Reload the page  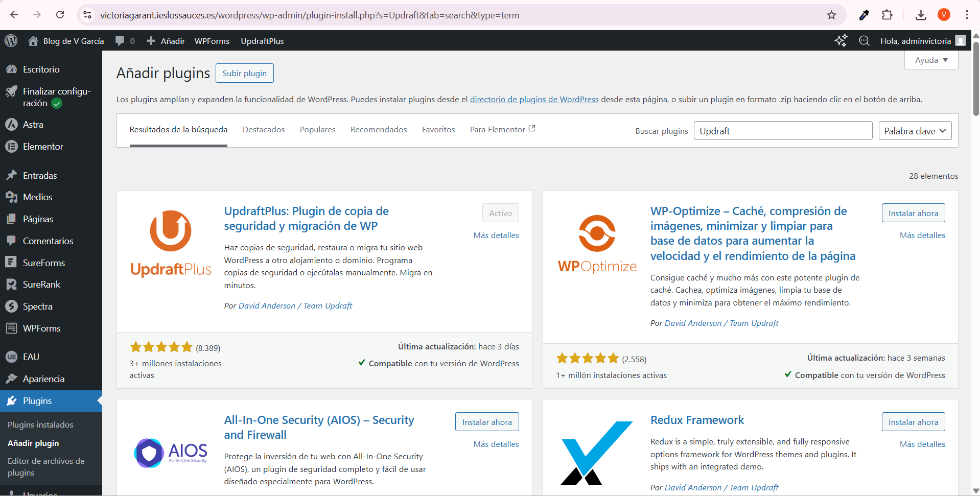[x=60, y=15]
